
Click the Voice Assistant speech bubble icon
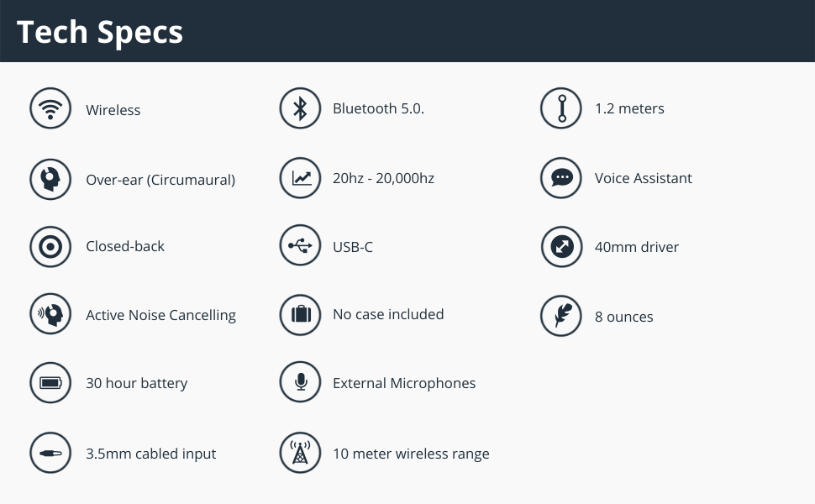pos(561,178)
